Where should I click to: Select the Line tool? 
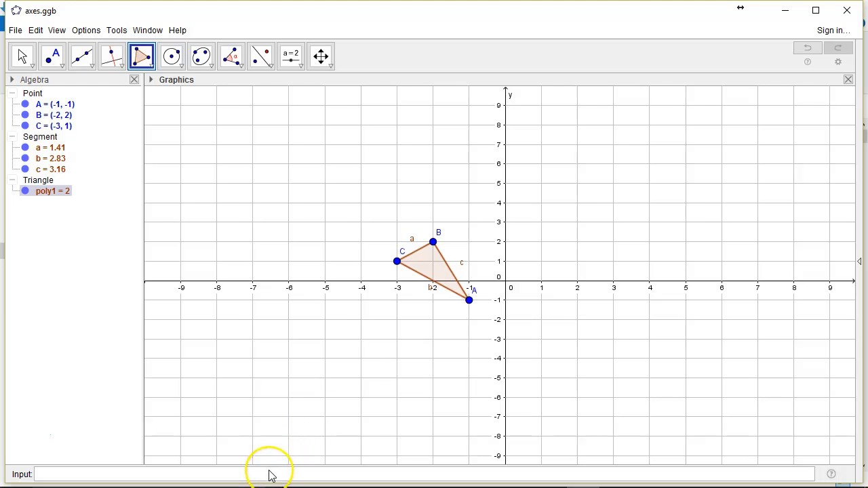pos(82,56)
